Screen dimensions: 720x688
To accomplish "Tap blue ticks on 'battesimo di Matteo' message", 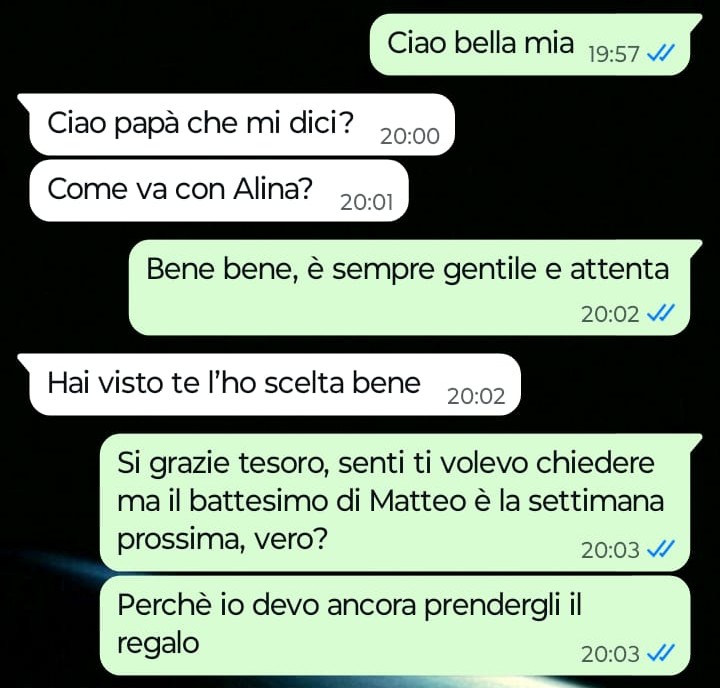I will (x=660, y=549).
